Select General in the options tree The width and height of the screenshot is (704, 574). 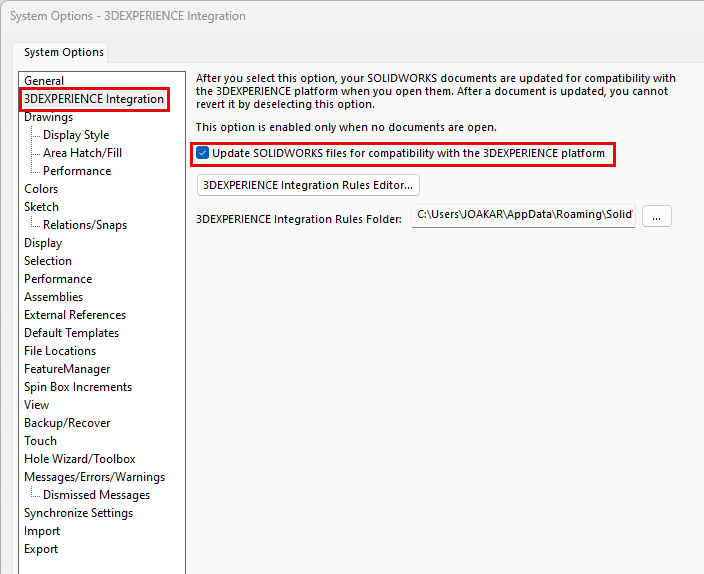point(44,81)
